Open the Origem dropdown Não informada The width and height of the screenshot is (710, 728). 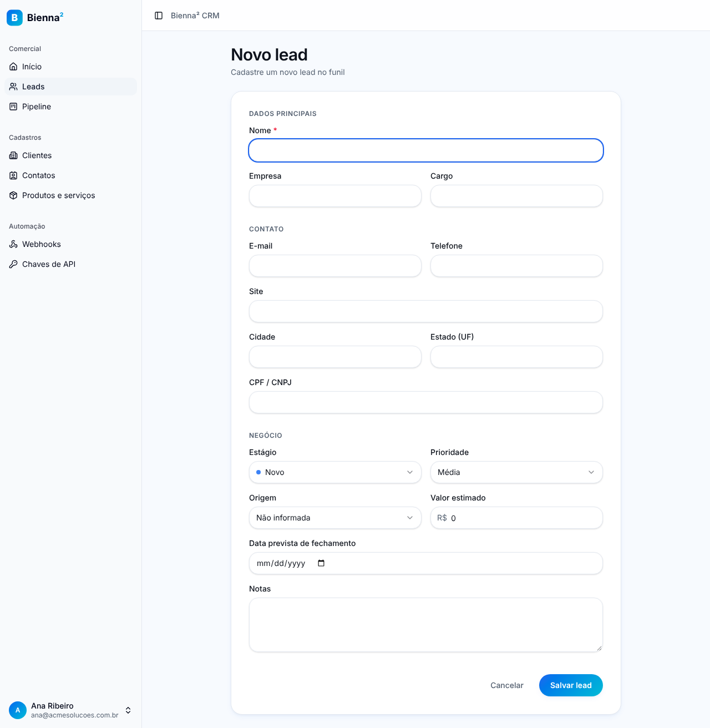[x=335, y=518]
